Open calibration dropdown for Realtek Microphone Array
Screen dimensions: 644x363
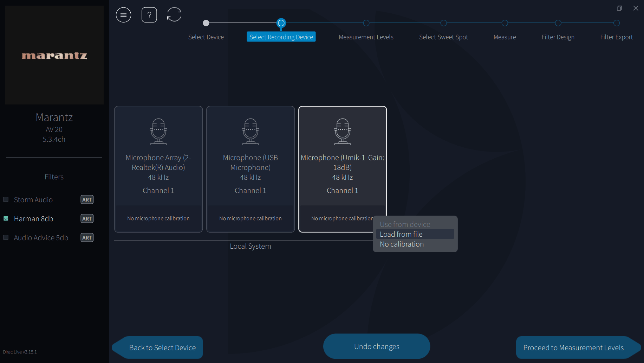click(158, 218)
